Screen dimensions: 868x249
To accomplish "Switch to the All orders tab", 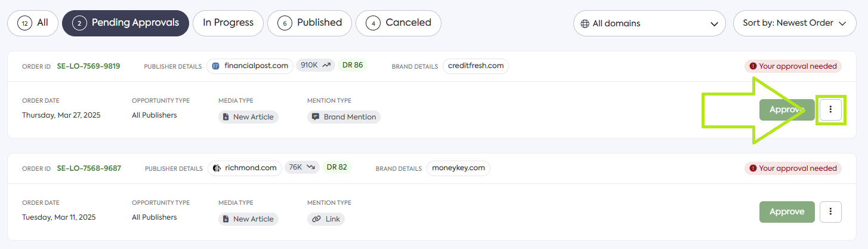I will (x=33, y=23).
